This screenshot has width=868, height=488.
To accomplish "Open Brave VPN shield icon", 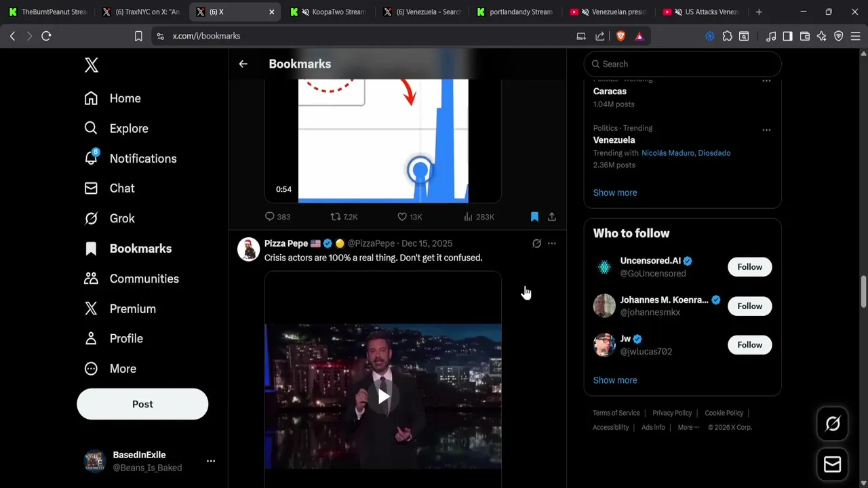I will click(x=839, y=36).
